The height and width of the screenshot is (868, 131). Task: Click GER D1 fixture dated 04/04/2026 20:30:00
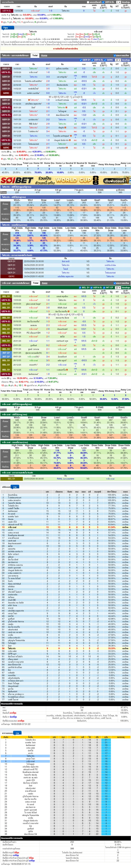[65, 265]
